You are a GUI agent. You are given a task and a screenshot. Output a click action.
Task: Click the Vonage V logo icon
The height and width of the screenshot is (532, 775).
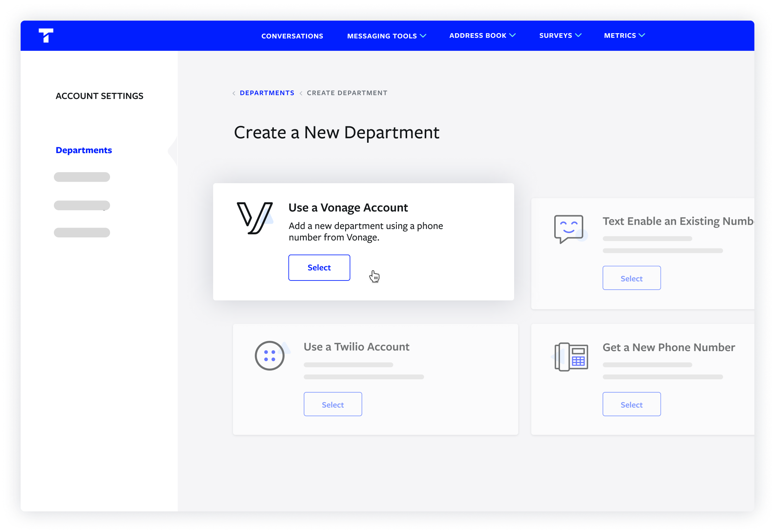(x=254, y=218)
